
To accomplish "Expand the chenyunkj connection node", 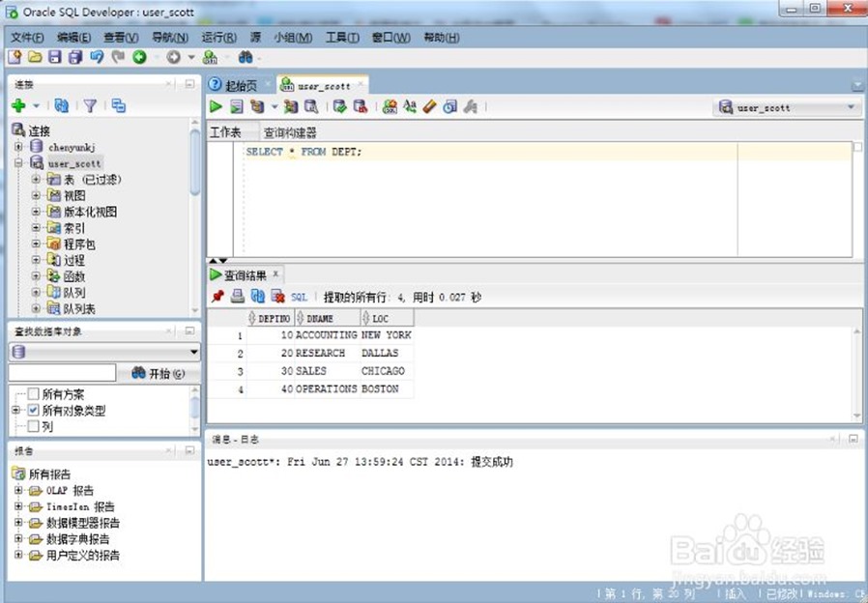I will point(18,147).
